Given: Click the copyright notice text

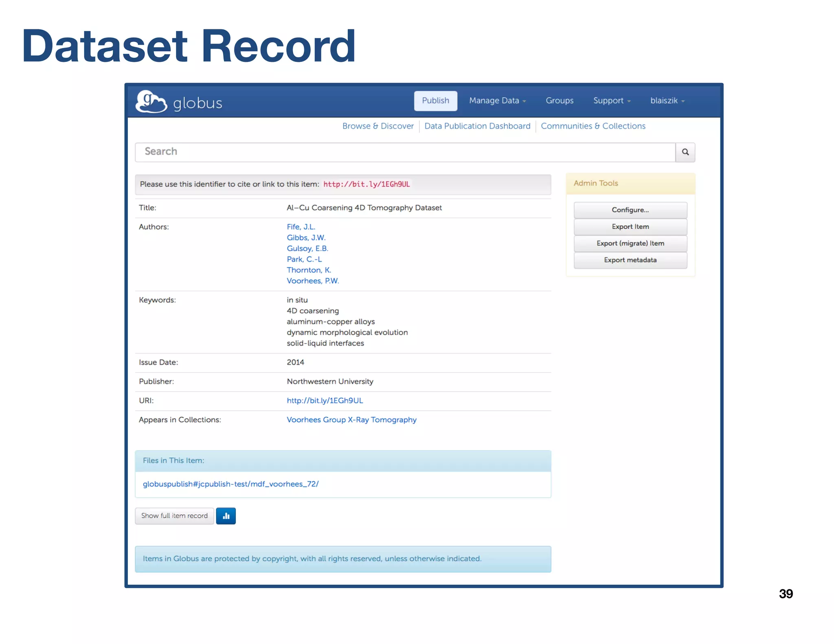Looking at the screenshot, I should [312, 559].
